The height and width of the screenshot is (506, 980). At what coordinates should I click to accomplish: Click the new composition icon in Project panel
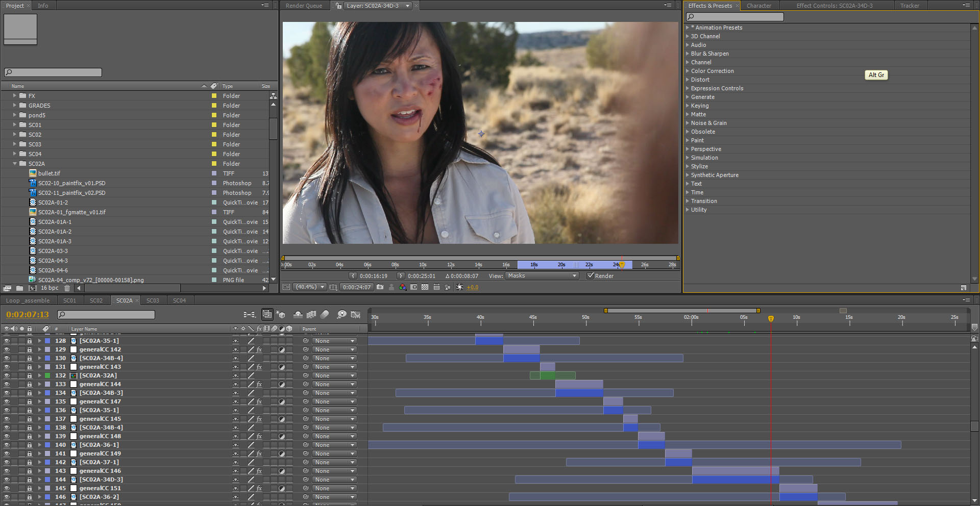click(32, 288)
